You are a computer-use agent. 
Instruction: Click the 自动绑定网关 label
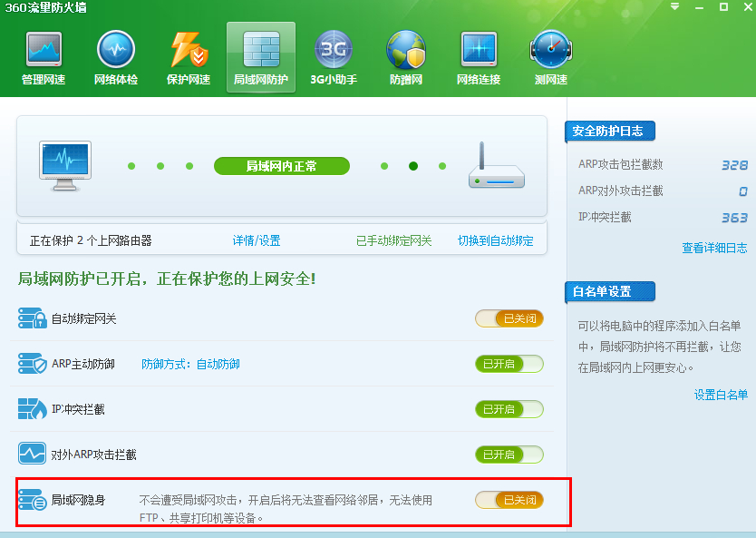pyautogui.click(x=84, y=318)
